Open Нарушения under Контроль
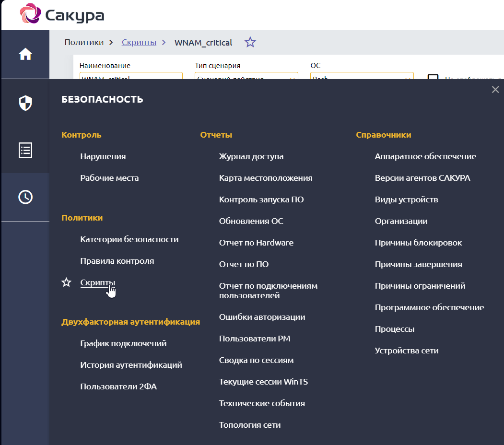This screenshot has height=445, width=504. pyautogui.click(x=103, y=156)
